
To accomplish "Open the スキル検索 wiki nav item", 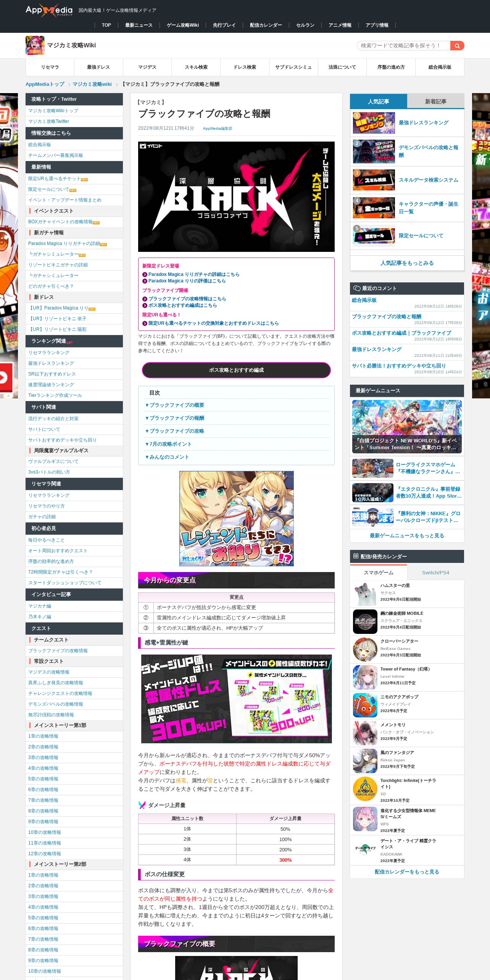I will pyautogui.click(x=196, y=67).
